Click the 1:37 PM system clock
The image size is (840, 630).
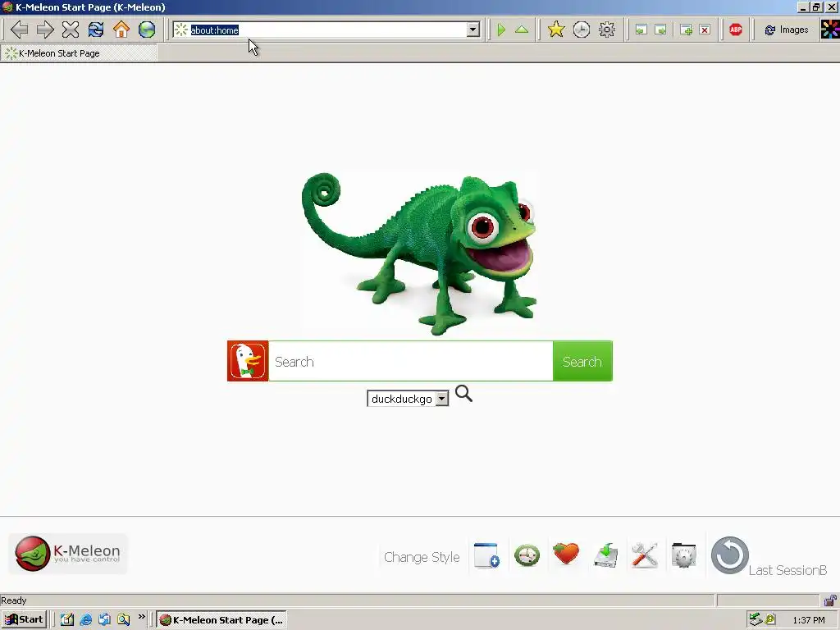click(x=808, y=620)
